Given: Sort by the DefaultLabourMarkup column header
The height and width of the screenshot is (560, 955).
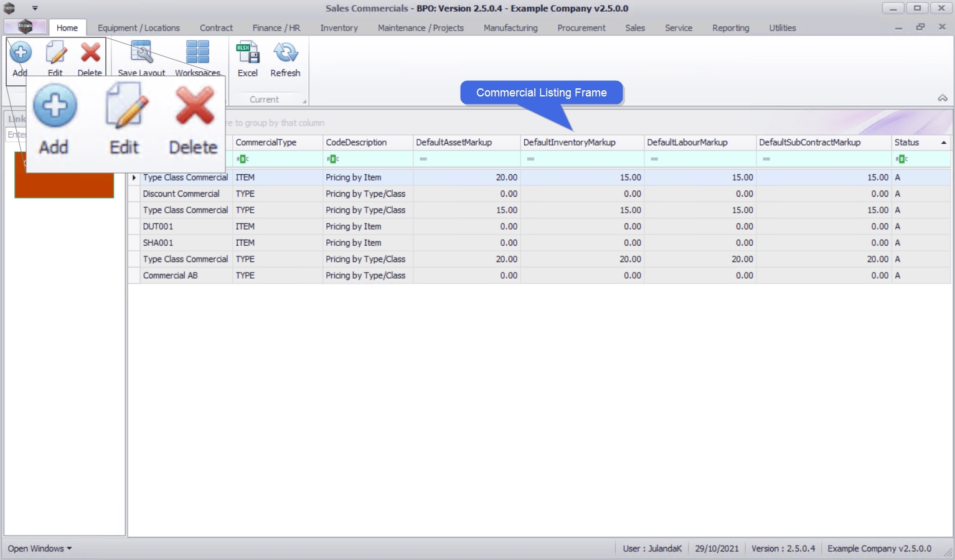Looking at the screenshot, I should (x=700, y=142).
